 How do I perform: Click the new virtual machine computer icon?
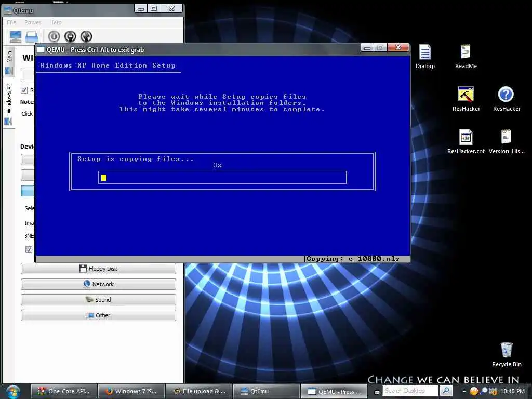[15, 36]
